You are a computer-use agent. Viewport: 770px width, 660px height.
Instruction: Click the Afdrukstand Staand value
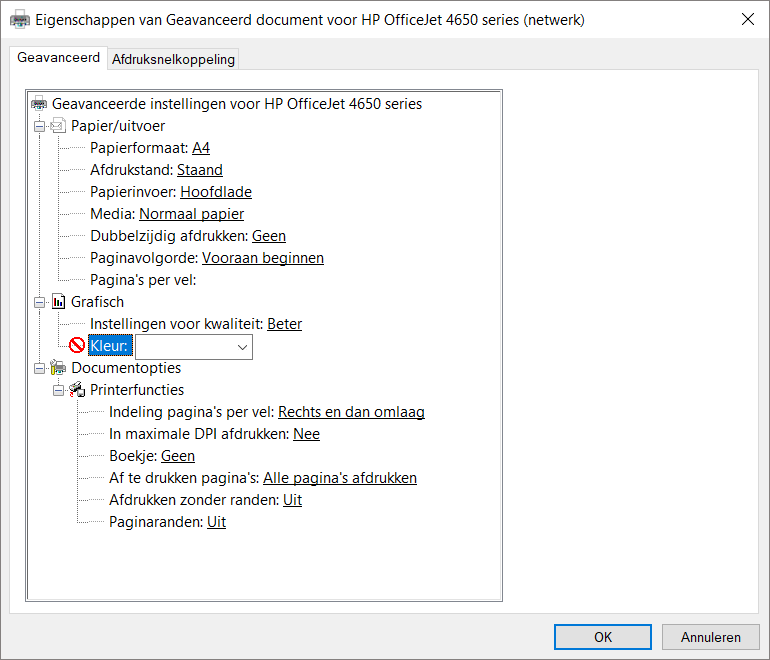tap(200, 170)
